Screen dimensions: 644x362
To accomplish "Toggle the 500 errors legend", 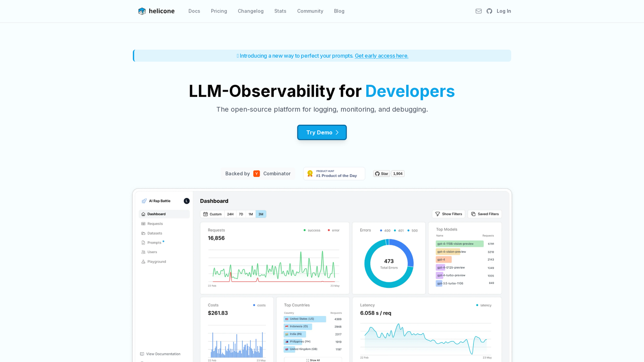I will pos(413,231).
